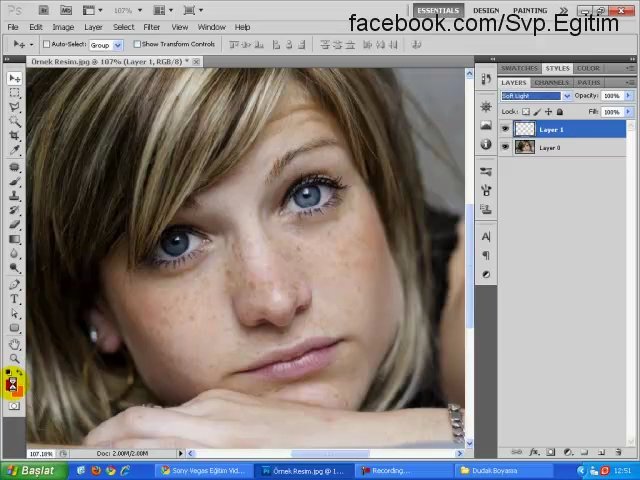Toggle lock image pixels
640x480 pixels.
pyautogui.click(x=537, y=111)
